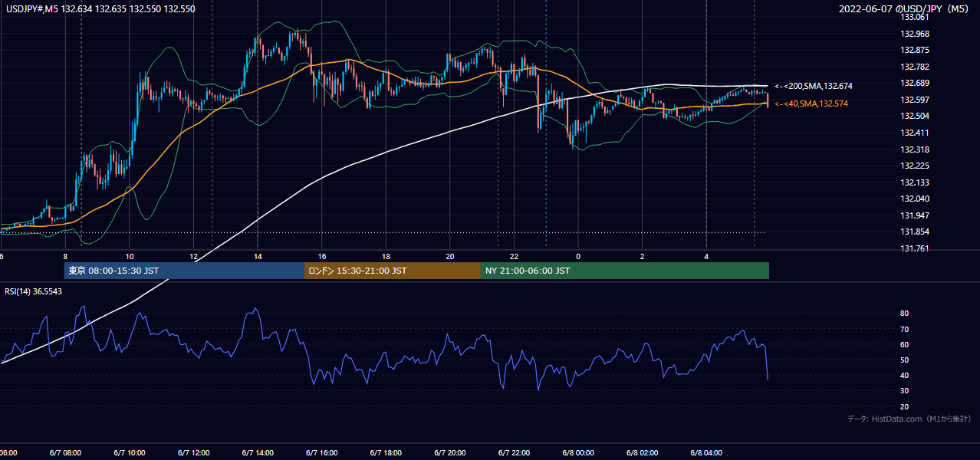
Task: Click bottom date label 6/8 02:00
Action: (642, 452)
